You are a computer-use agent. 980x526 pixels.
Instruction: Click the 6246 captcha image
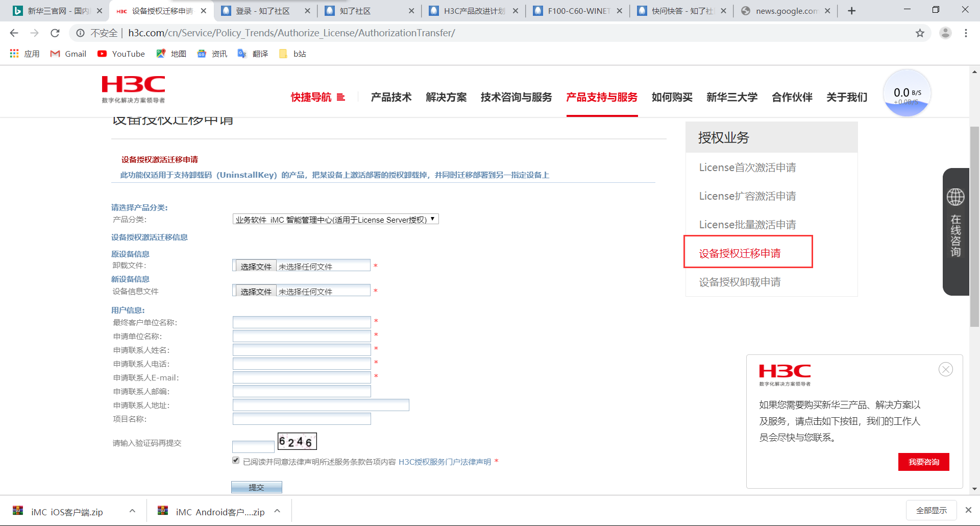(x=297, y=441)
